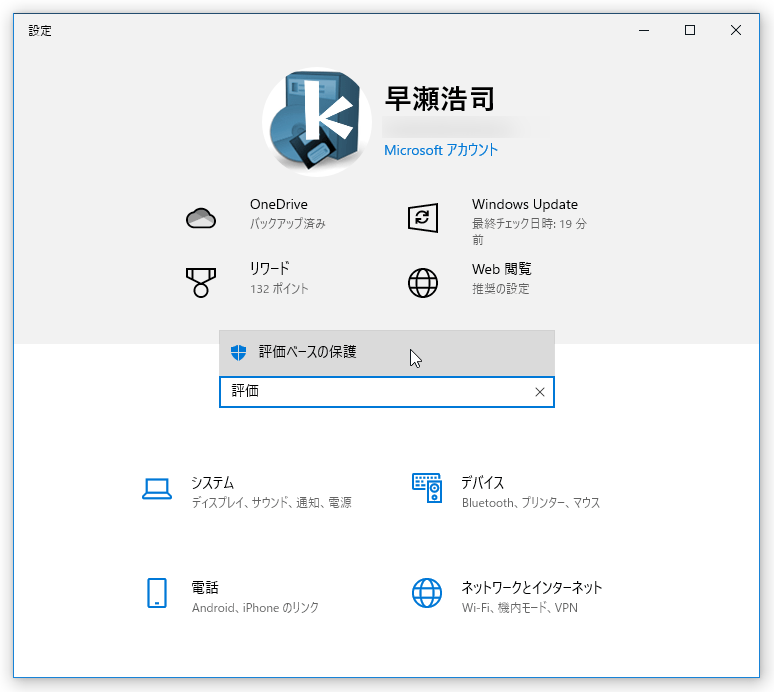Click the user profile avatar picture
774x692 pixels.
316,122
